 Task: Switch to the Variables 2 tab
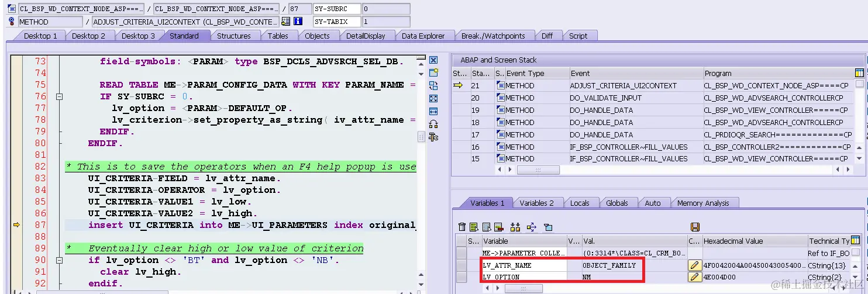click(x=536, y=203)
